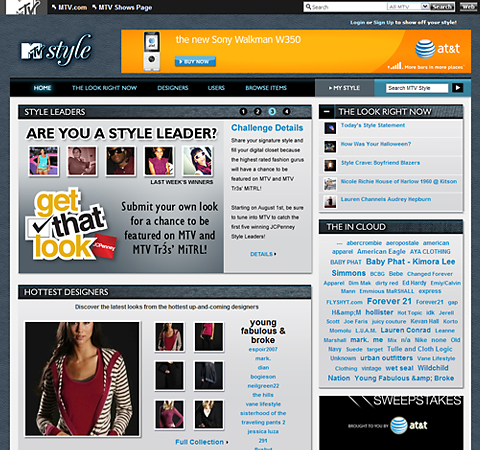Open espoir2007 designer link
Viewport: 480px width, 450px height.
click(263, 349)
